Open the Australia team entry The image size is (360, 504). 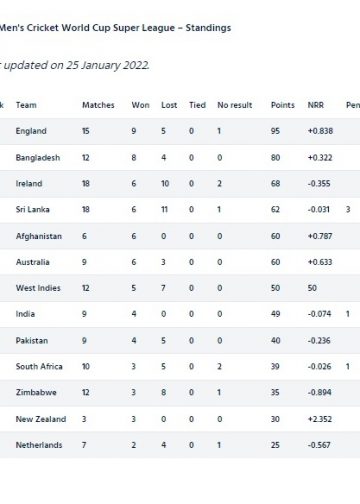[33, 262]
